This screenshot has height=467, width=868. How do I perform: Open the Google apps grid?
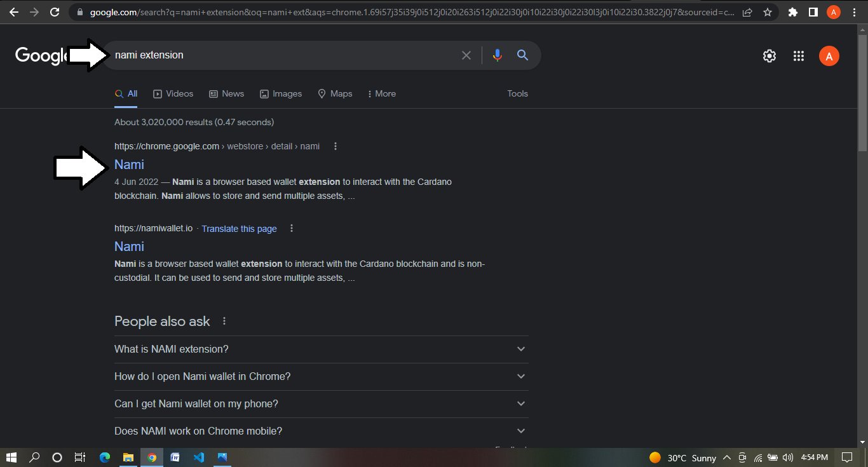click(799, 56)
